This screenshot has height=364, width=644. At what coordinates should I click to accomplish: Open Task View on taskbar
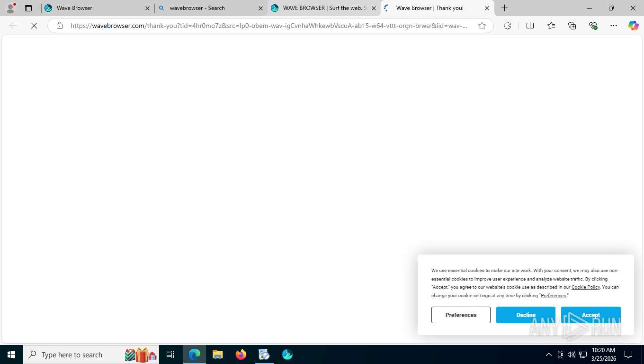170,355
